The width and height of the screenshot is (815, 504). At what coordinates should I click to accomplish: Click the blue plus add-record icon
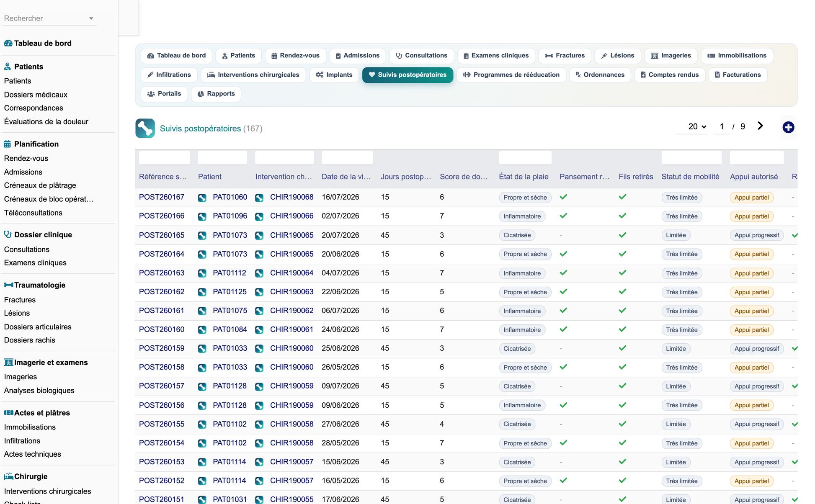[x=788, y=127]
